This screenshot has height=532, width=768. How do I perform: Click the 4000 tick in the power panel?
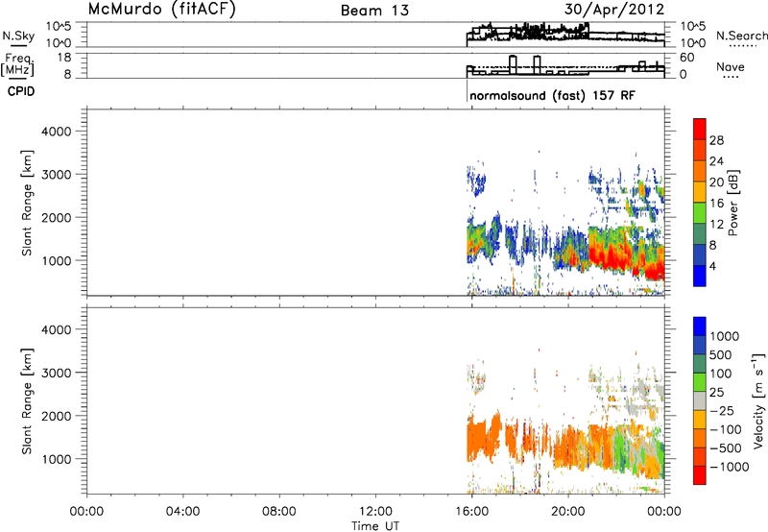click(57, 132)
